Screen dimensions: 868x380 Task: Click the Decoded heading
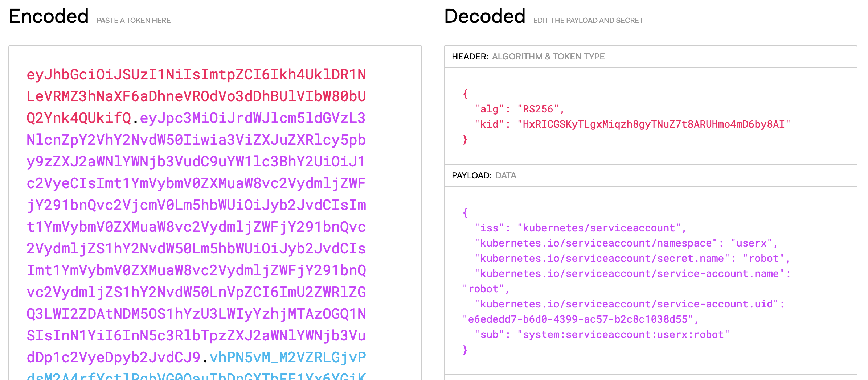(485, 16)
